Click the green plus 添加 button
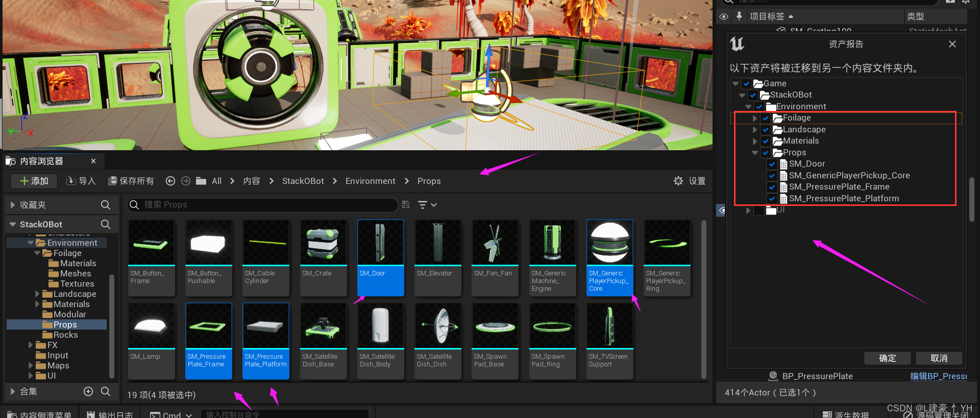 (34, 181)
